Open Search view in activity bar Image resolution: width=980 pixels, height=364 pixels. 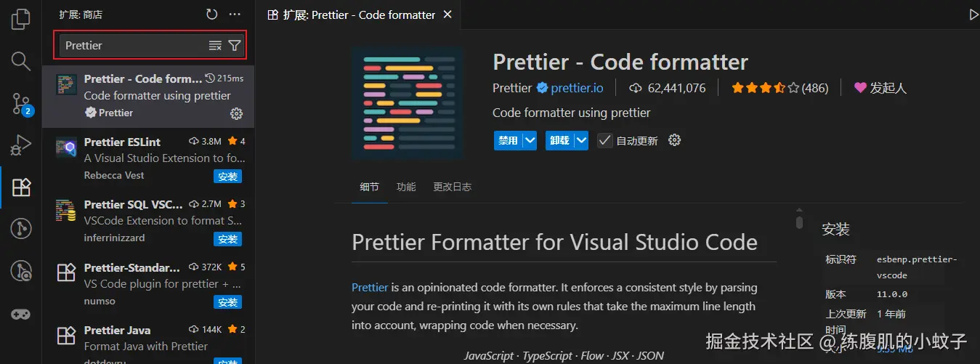[x=21, y=61]
